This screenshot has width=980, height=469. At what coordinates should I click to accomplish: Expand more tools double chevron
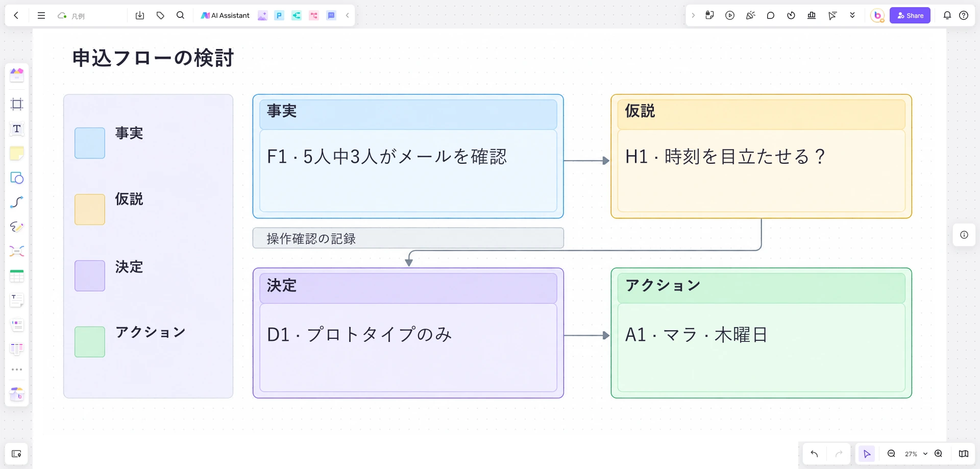[852, 15]
